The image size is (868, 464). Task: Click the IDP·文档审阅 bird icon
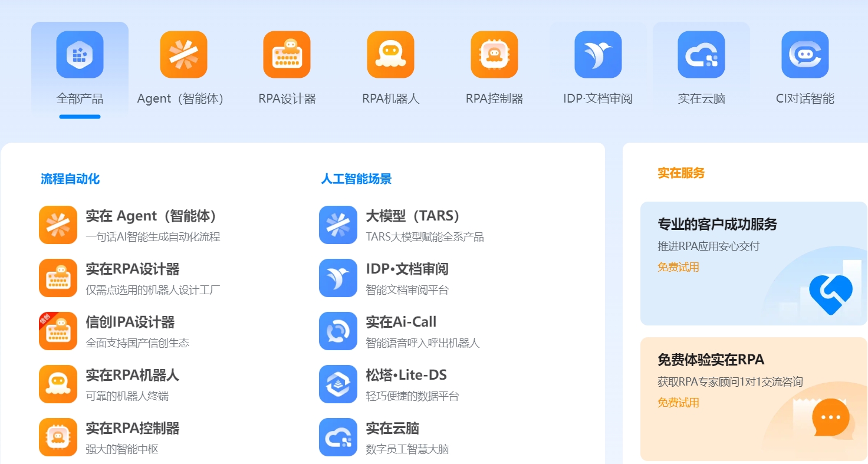pyautogui.click(x=597, y=54)
